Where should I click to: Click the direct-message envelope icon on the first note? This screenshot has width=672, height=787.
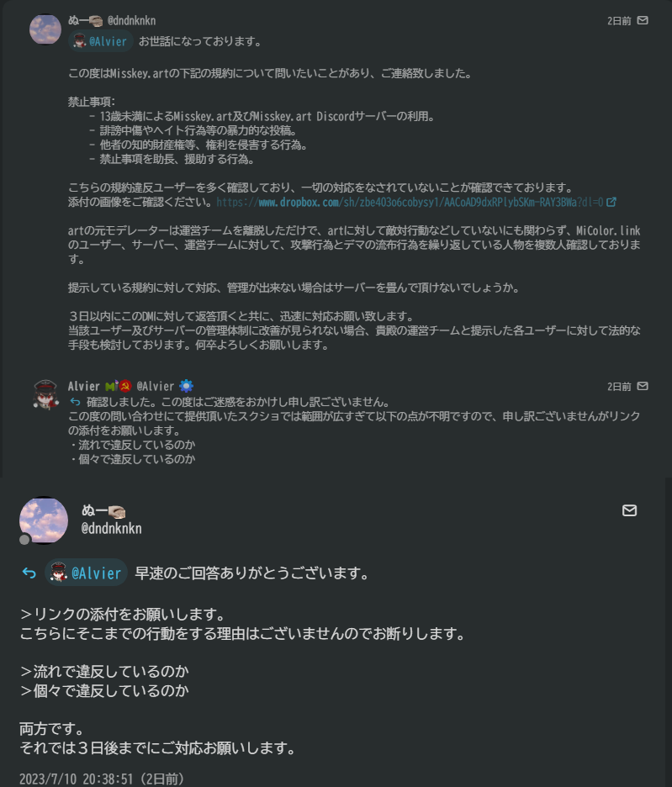(x=643, y=20)
